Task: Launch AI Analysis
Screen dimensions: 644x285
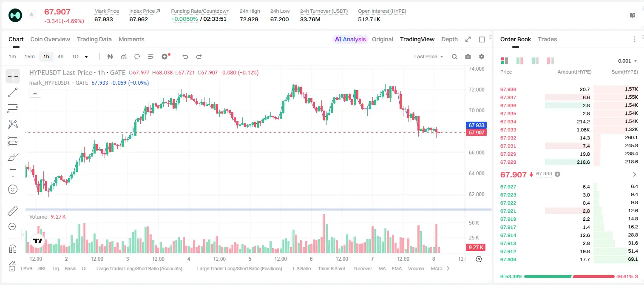Action: click(350, 39)
